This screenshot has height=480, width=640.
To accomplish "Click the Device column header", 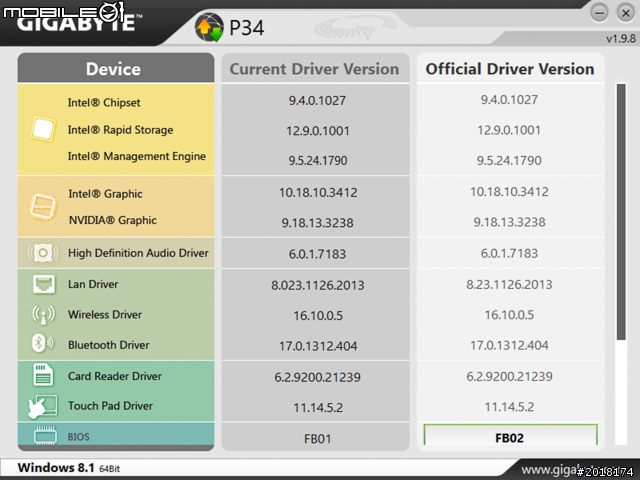I will tap(116, 68).
